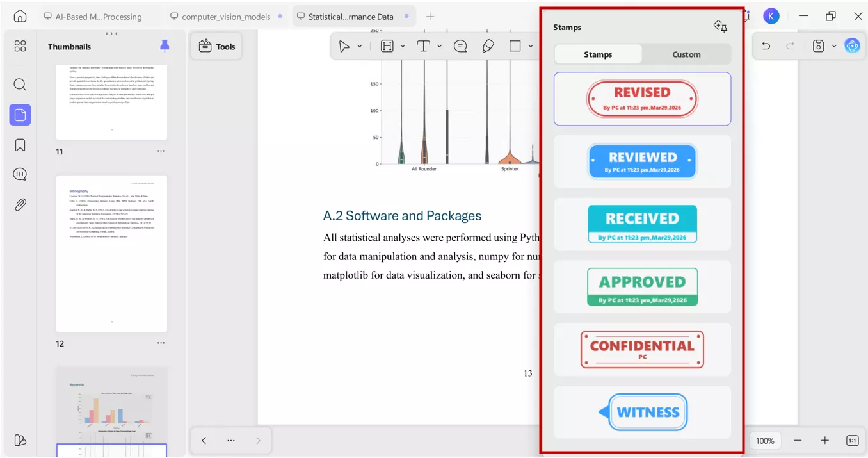
Task: Open the AI assistant icon
Action: (852, 46)
